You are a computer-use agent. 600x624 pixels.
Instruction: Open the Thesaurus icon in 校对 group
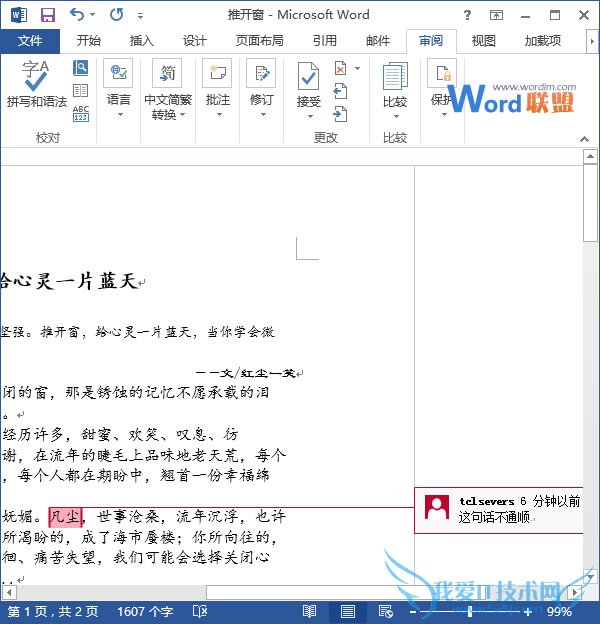click(81, 91)
